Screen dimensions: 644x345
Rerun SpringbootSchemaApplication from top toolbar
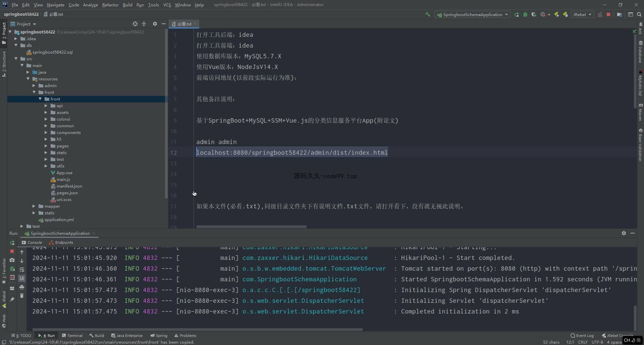pos(517,14)
